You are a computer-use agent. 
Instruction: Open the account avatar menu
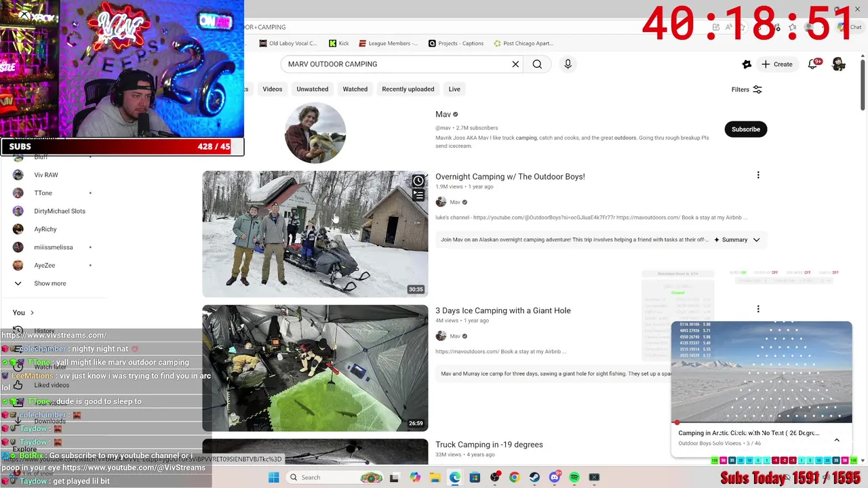pyautogui.click(x=839, y=64)
